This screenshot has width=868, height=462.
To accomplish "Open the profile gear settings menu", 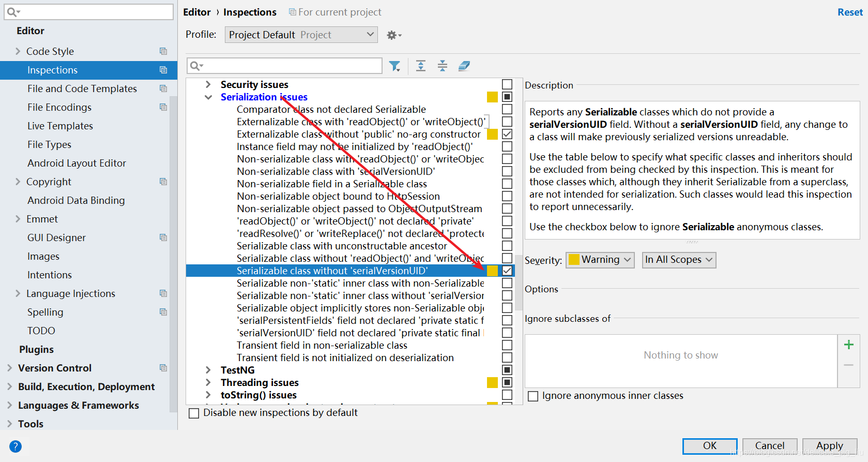I will pyautogui.click(x=394, y=35).
